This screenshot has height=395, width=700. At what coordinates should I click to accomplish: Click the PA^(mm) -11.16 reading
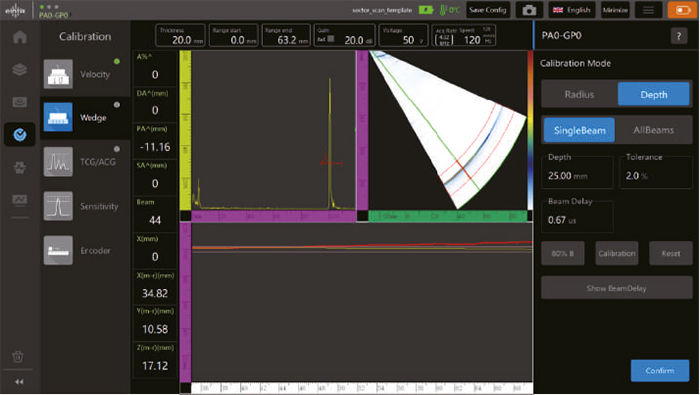point(154,141)
